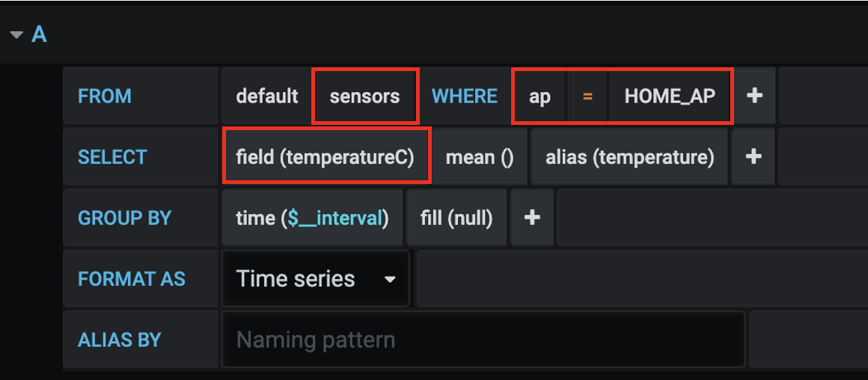Focus the Naming pattern alias field

483,340
